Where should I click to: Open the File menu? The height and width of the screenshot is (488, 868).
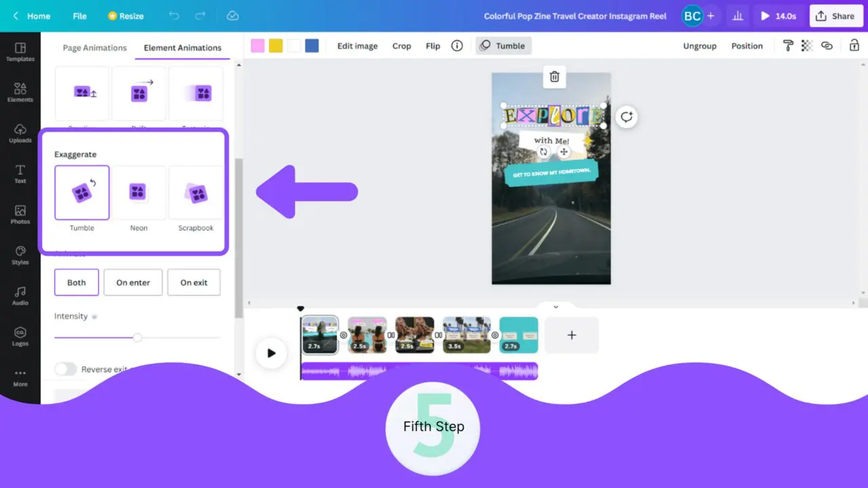(79, 16)
